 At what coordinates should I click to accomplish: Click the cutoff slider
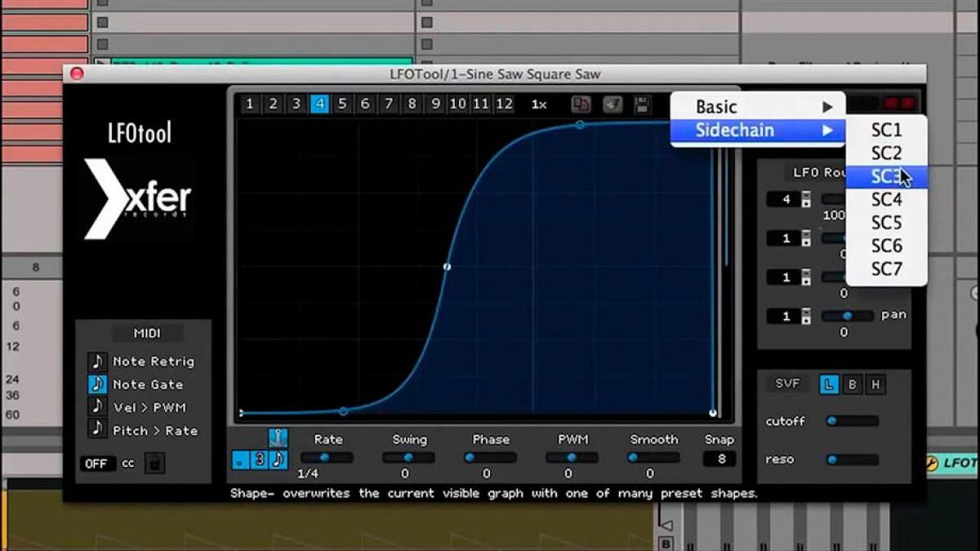click(852, 421)
